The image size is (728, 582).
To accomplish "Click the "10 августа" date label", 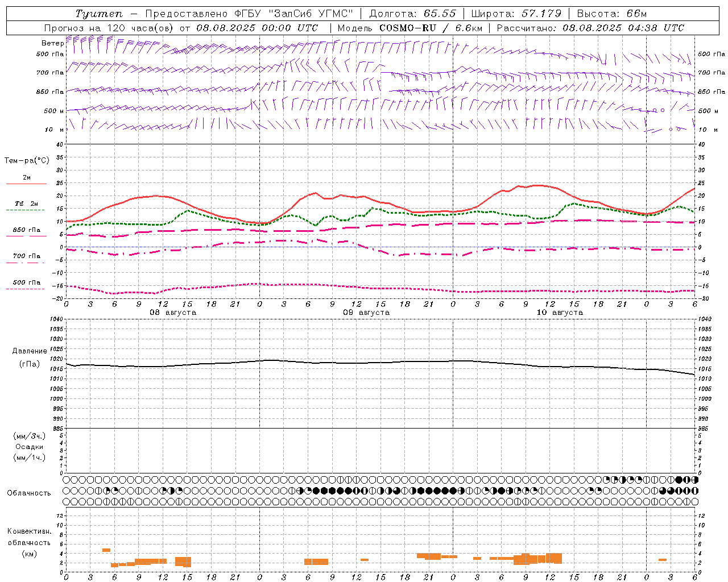I will pos(560,313).
